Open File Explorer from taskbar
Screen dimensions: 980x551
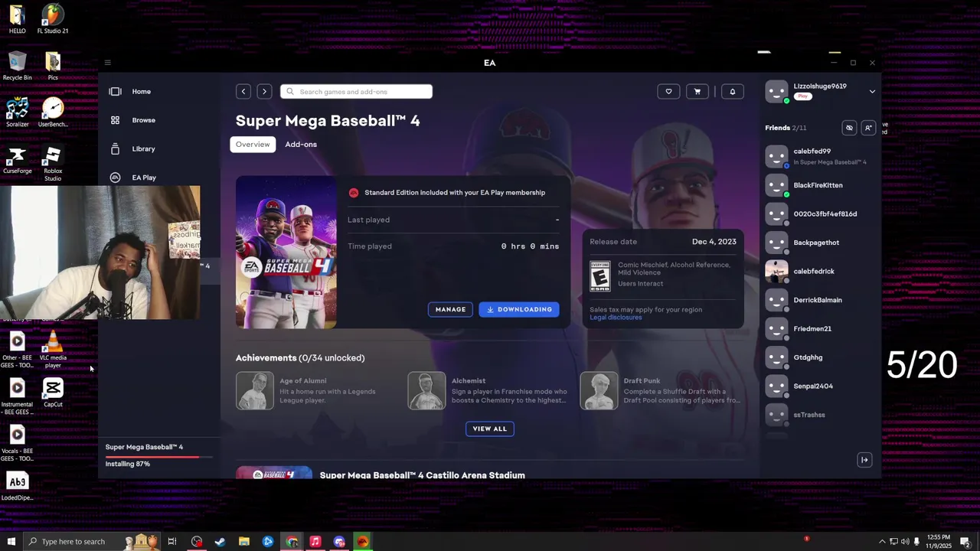[x=244, y=542]
